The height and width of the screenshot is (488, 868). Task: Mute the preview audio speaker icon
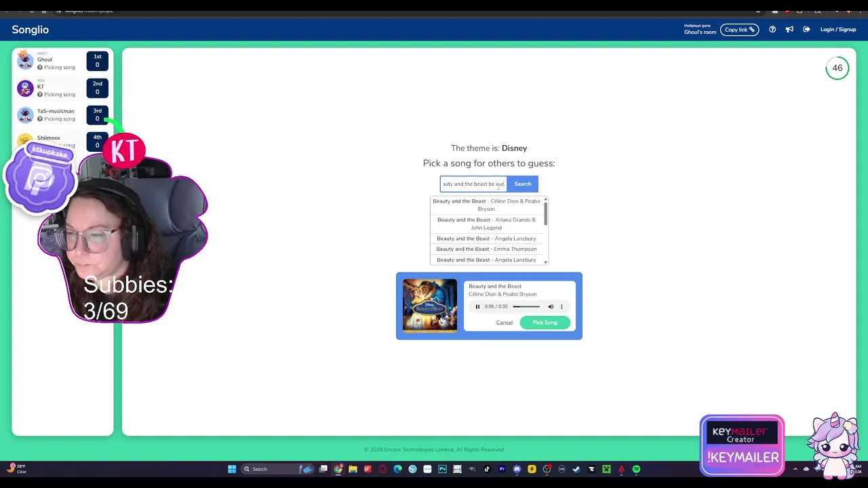tap(551, 306)
